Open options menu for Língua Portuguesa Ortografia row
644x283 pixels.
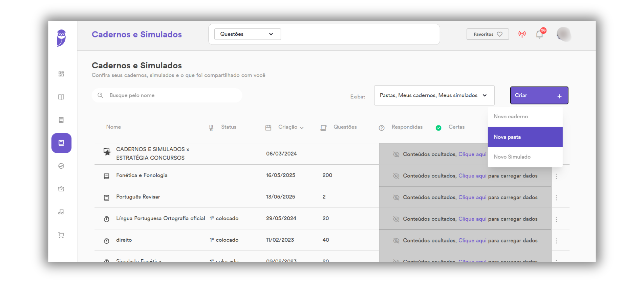tap(556, 219)
